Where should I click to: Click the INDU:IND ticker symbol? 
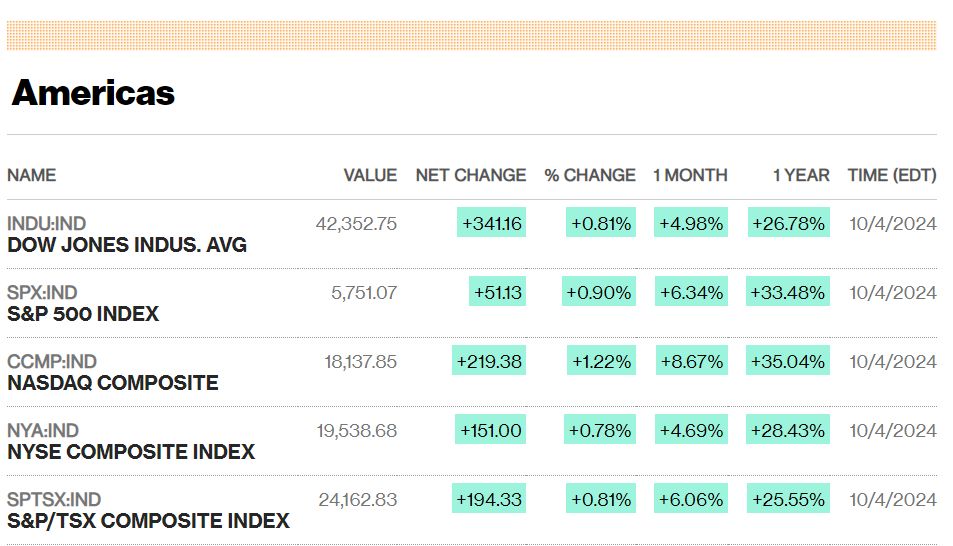[46, 224]
